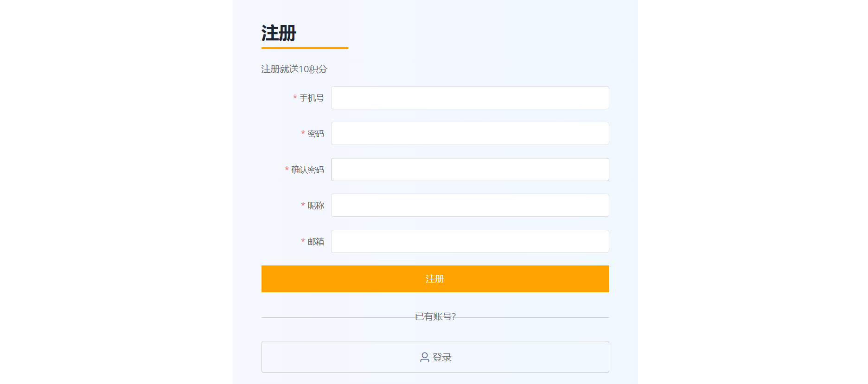
Task: Click the 注册就送10积分 promotional text
Action: tap(294, 69)
